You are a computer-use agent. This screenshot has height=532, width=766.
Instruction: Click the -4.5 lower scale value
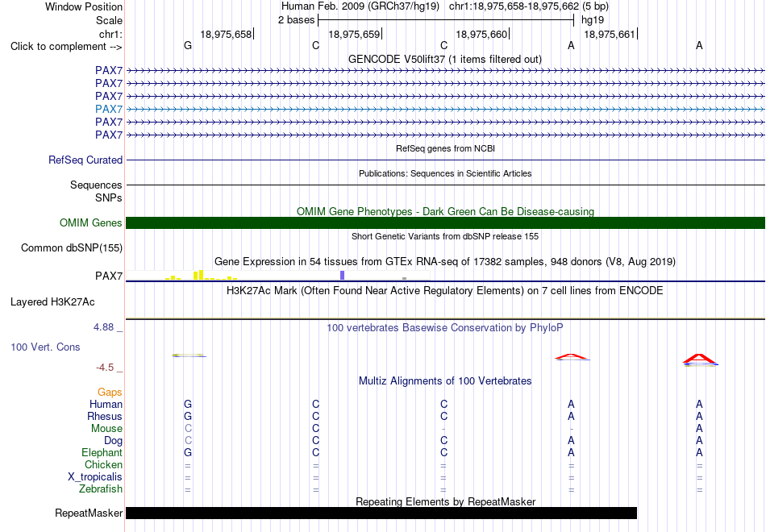pos(105,368)
